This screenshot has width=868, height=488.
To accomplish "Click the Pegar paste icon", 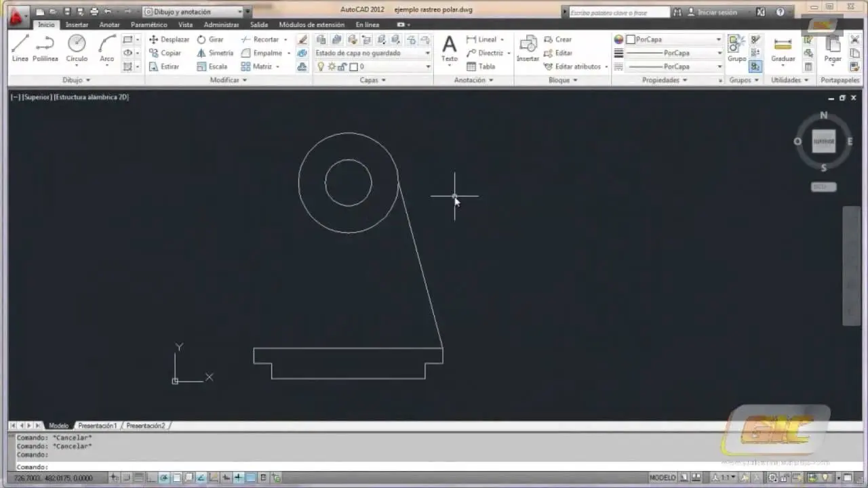I will pos(833,49).
